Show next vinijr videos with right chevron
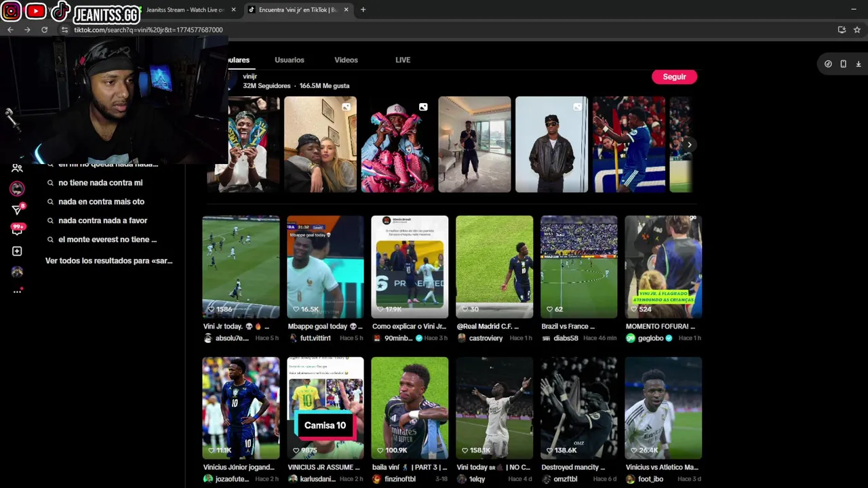 pos(689,144)
